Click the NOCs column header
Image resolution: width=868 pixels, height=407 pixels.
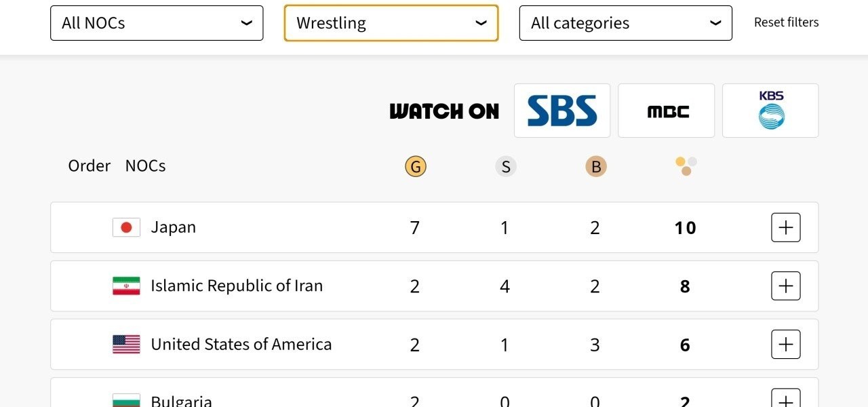click(145, 166)
